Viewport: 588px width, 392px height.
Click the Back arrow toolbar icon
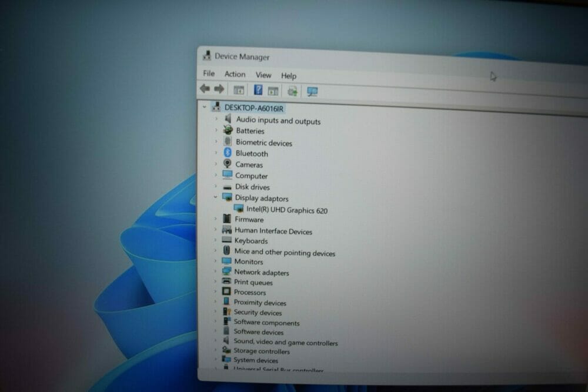pyautogui.click(x=205, y=89)
